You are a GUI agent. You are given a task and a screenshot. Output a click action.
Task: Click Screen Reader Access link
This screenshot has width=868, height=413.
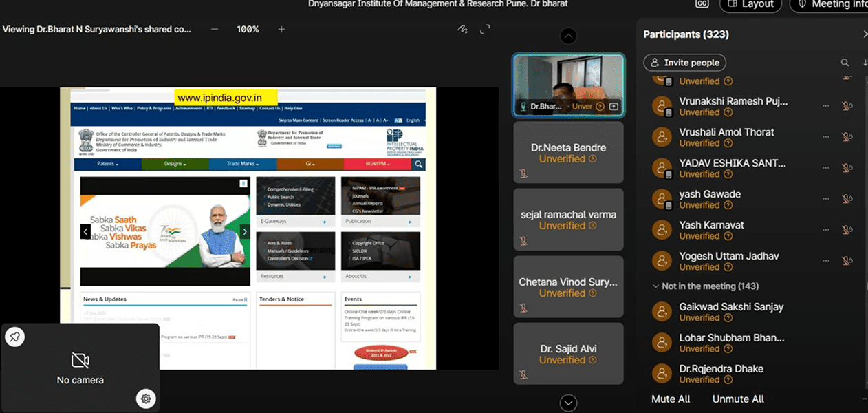tap(343, 120)
